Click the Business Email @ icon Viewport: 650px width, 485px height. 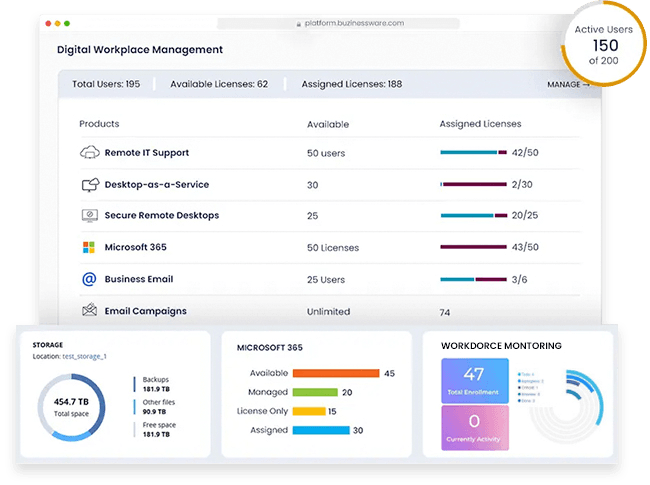click(89, 280)
